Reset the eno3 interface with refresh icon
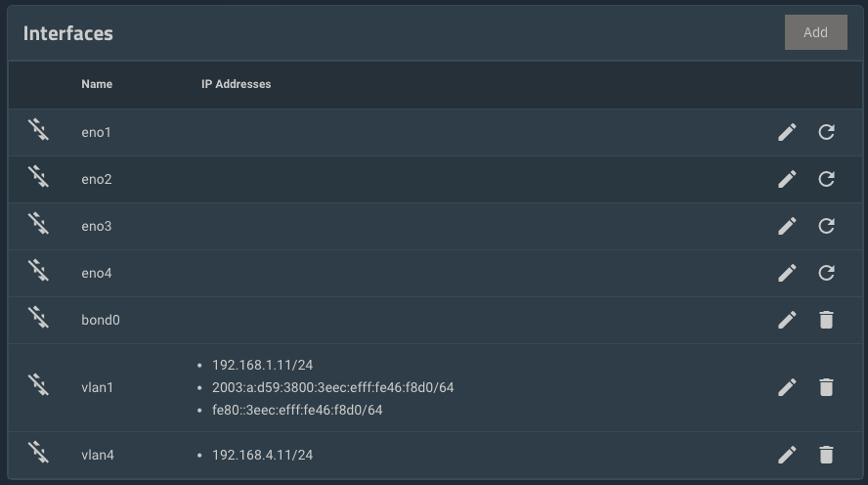The image size is (868, 485). coord(826,227)
